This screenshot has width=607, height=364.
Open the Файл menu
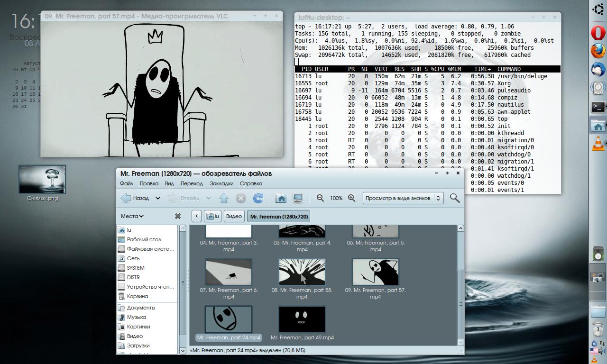click(127, 183)
